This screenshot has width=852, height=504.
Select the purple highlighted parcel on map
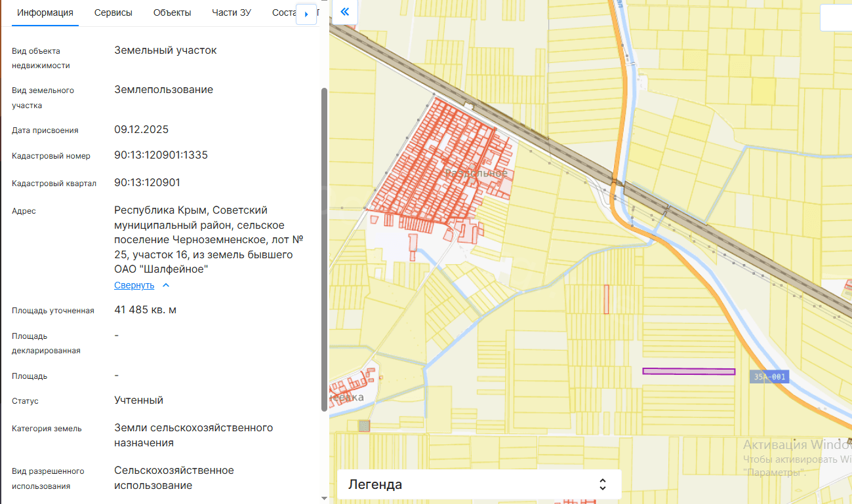pos(688,371)
